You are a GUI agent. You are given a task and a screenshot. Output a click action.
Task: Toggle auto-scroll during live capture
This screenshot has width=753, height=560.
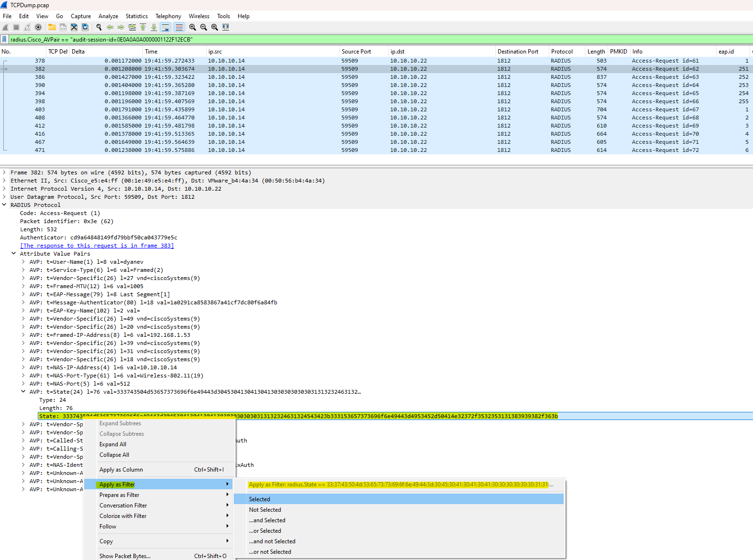pyautogui.click(x=165, y=27)
